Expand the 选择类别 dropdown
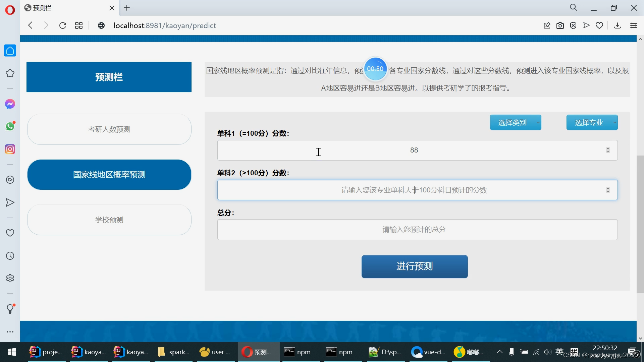 515,122
